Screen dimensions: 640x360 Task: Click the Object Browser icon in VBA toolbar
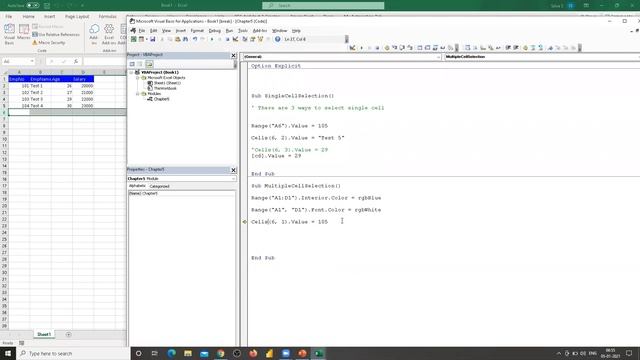(260, 39)
